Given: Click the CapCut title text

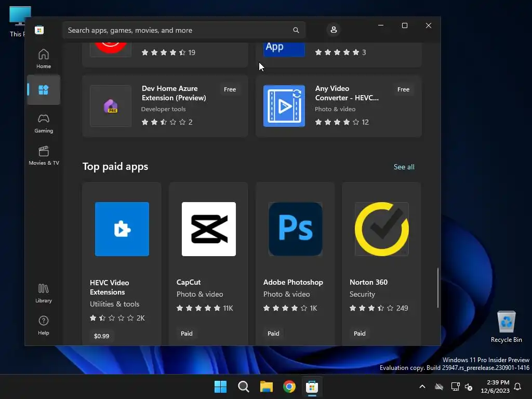Looking at the screenshot, I should (x=188, y=282).
